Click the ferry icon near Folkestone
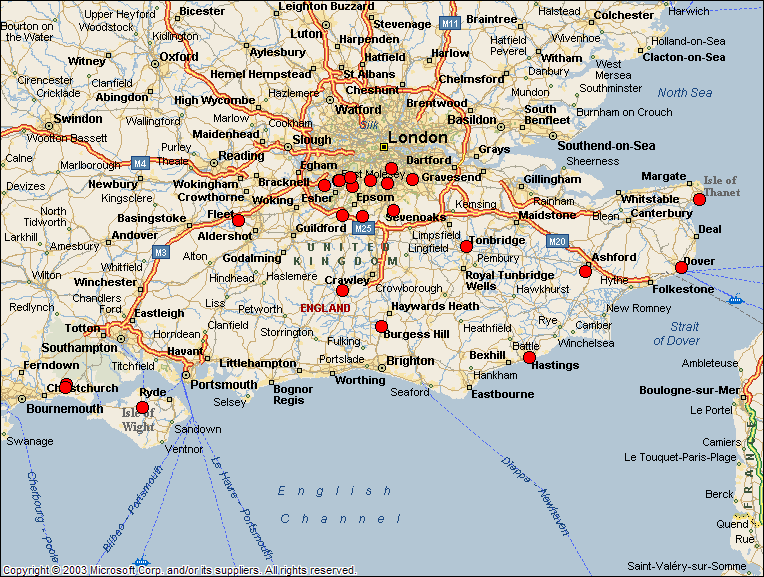This screenshot has height=577, width=764. 736,298
